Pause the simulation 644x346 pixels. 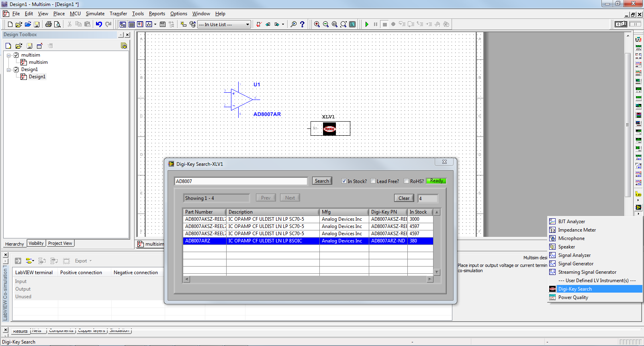[x=376, y=24]
